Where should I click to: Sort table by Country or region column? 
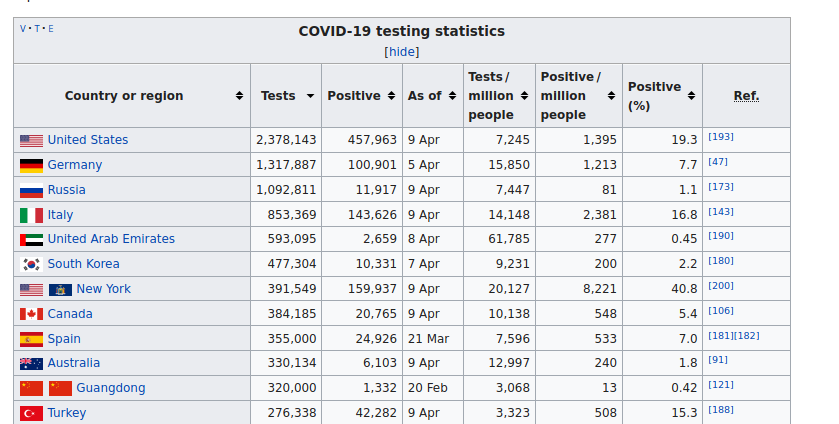[239, 96]
